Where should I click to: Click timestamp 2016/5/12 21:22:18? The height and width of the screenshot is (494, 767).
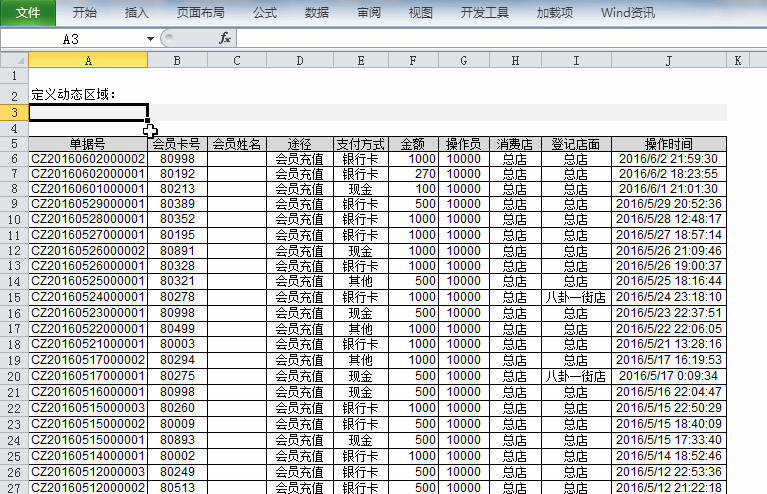click(x=669, y=488)
